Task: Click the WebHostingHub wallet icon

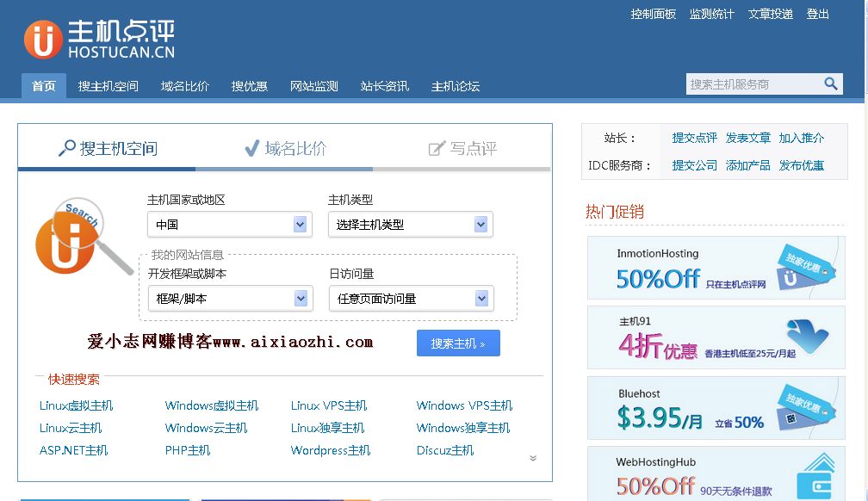Action: pos(814,477)
